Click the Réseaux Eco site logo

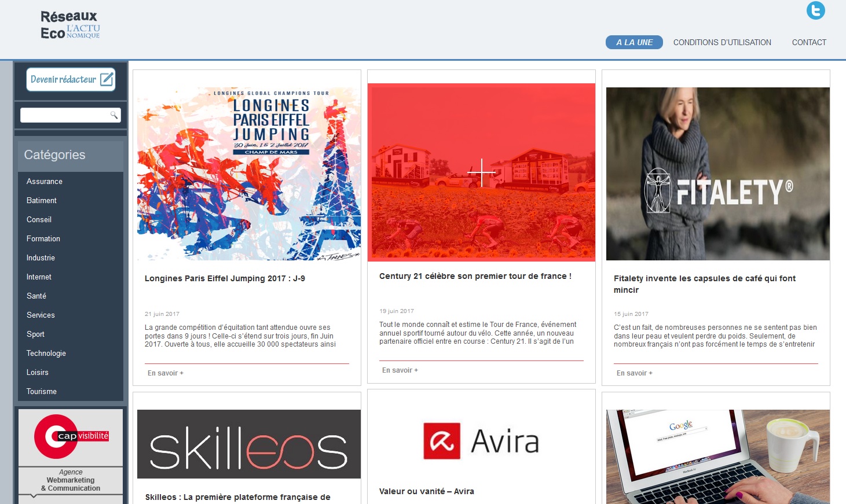(x=70, y=25)
